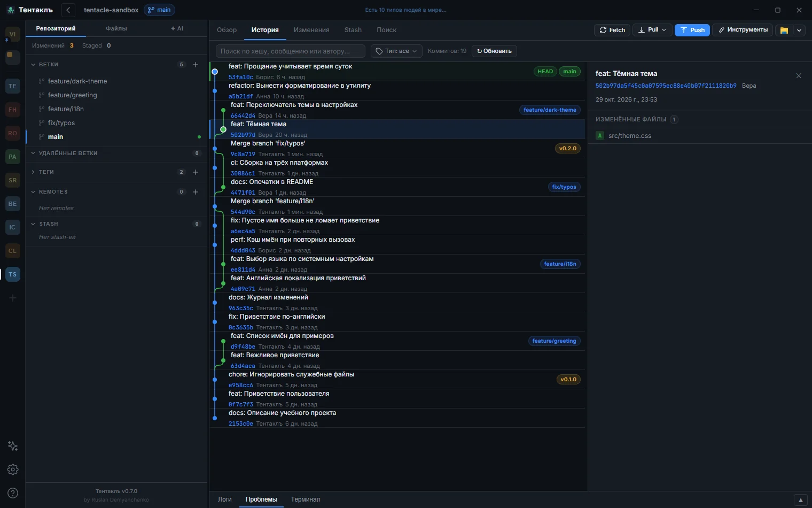Open the Логи bottom tab
This screenshot has height=508, width=812.
[x=225, y=499]
